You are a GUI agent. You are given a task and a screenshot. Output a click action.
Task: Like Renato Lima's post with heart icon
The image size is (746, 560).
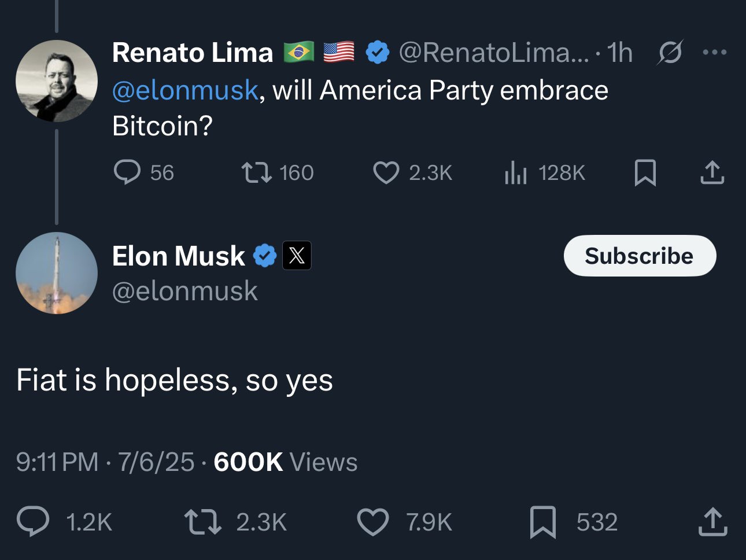[386, 172]
